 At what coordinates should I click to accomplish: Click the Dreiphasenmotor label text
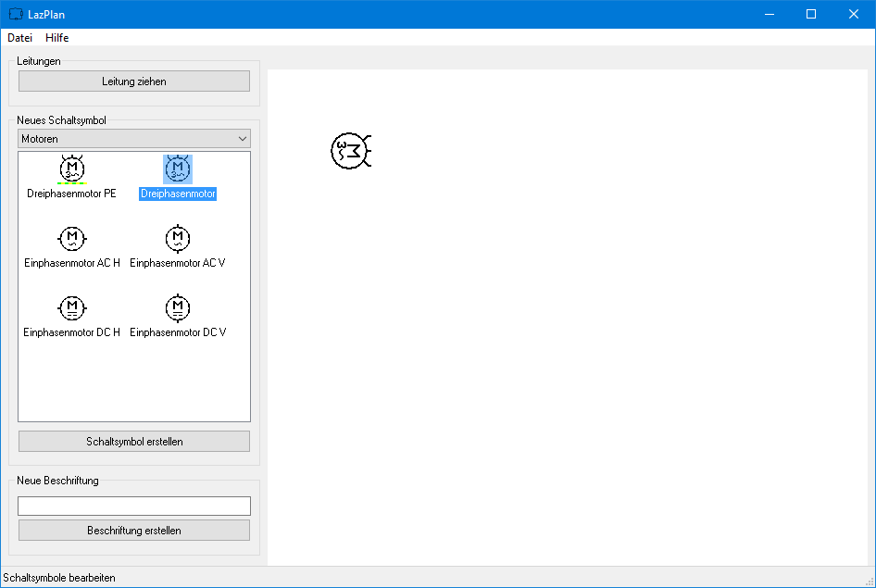click(178, 194)
